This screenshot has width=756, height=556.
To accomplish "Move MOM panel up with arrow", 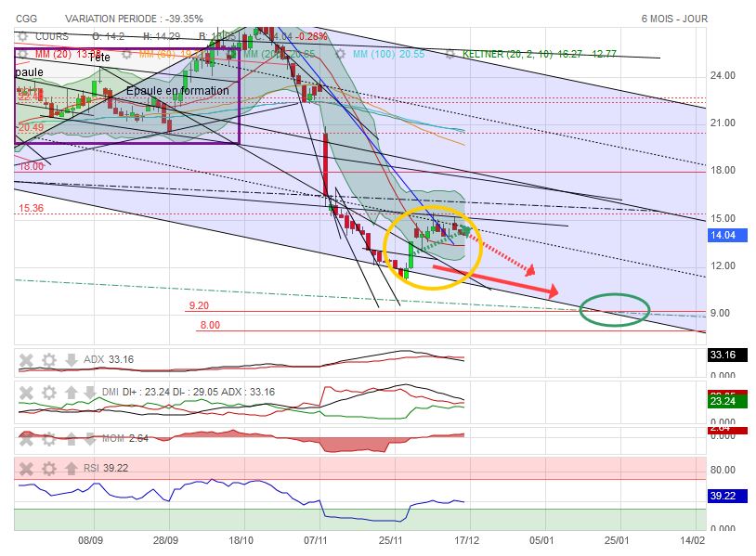I will pyautogui.click(x=72, y=439).
